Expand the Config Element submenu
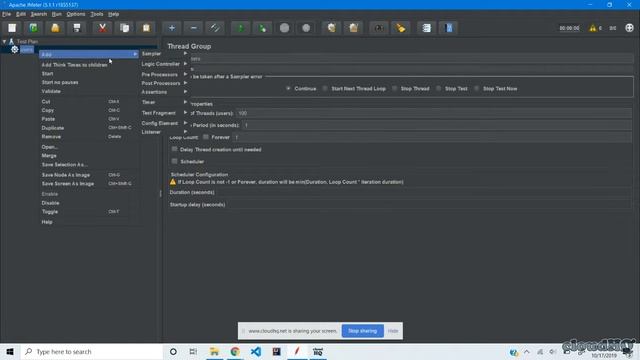Image resolution: width=640 pixels, height=360 pixels. 164,123
